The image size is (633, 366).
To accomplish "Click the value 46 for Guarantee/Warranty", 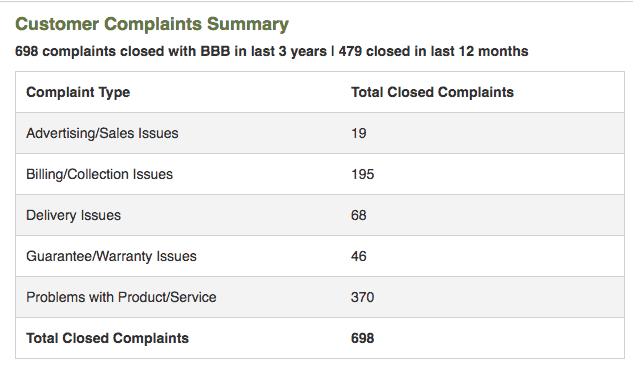I will pos(358,256).
